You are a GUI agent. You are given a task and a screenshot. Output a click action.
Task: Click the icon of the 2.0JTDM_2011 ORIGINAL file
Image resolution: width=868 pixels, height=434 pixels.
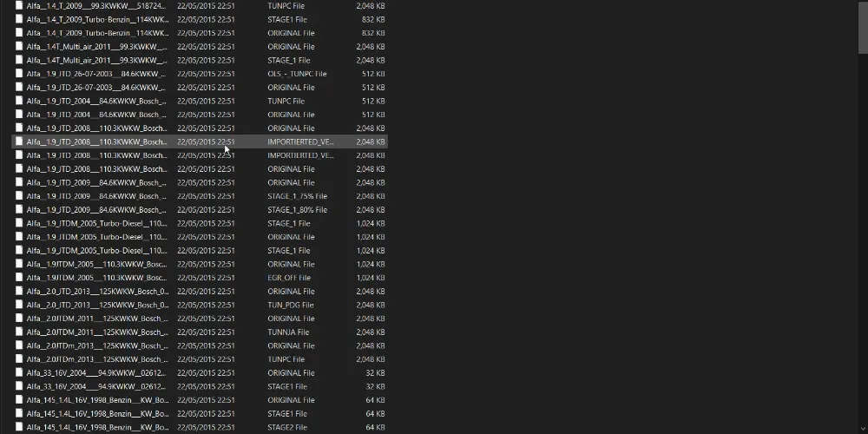click(19, 318)
